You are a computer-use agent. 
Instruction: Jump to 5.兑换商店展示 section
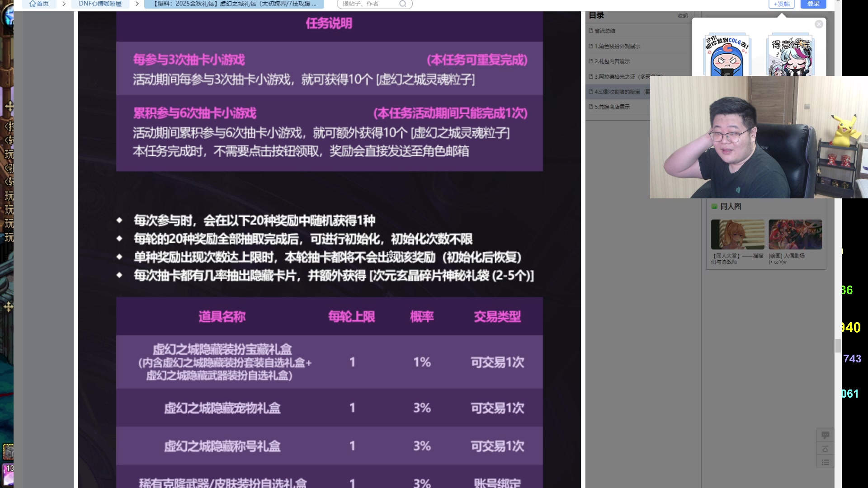[612, 107]
